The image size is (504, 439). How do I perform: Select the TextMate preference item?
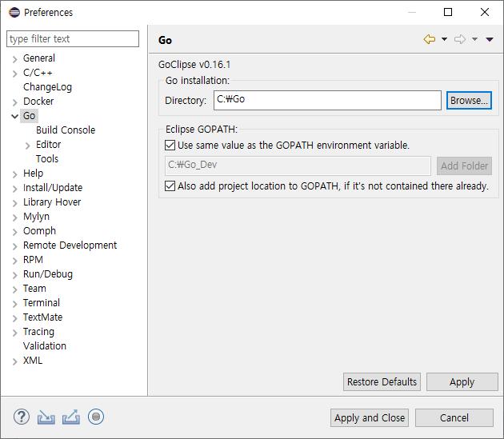(42, 317)
